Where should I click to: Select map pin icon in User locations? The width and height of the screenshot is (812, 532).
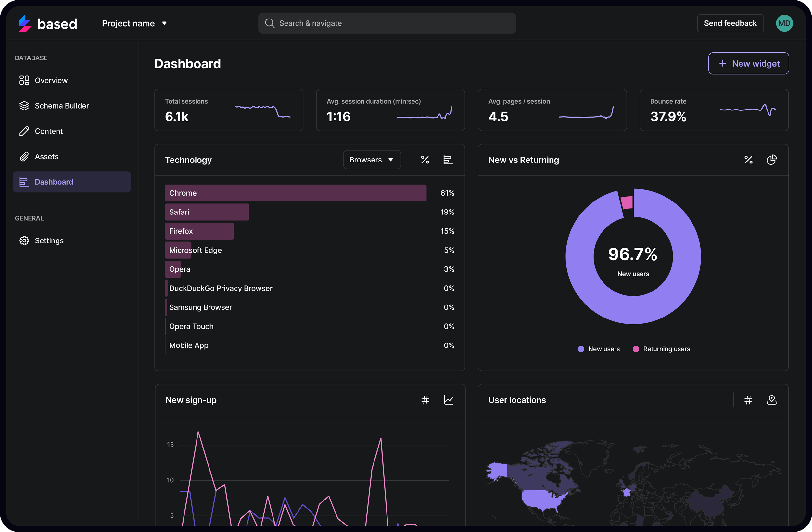pos(771,400)
